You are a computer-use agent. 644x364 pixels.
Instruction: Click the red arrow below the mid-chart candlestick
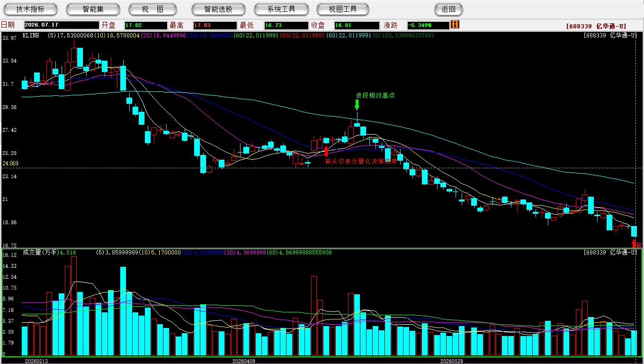[x=326, y=151]
